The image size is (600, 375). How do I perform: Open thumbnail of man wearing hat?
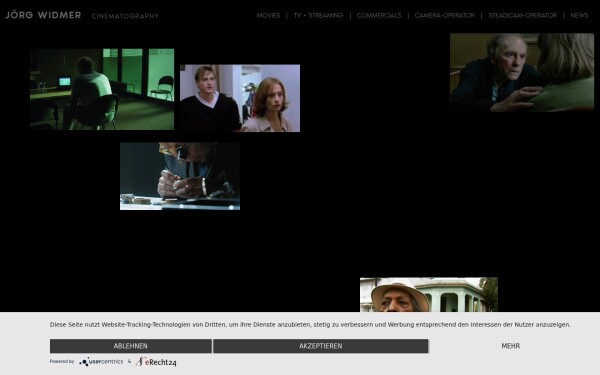point(429,295)
